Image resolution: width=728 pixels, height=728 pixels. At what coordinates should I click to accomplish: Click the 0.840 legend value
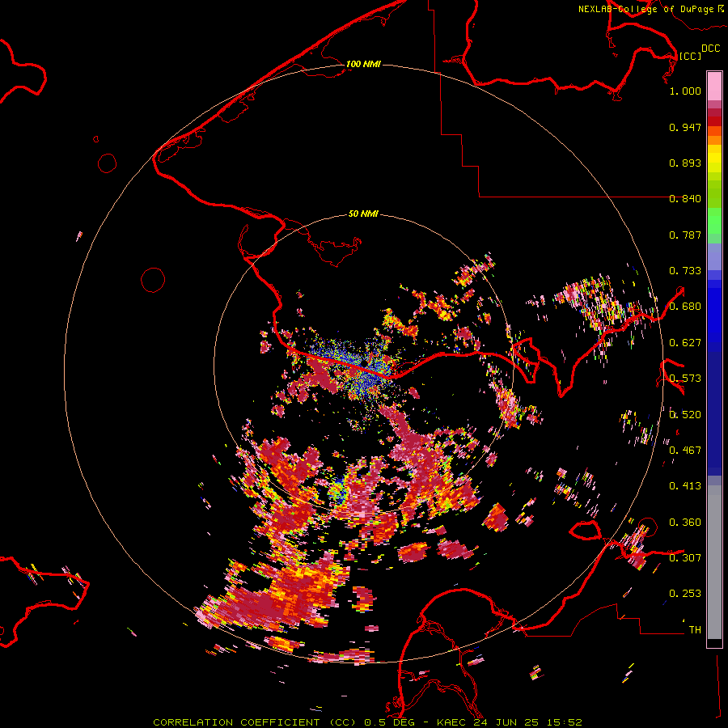[x=685, y=199]
